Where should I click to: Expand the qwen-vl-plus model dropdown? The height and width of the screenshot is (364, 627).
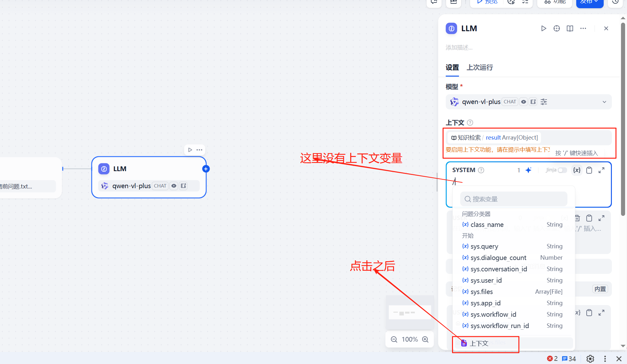point(604,102)
